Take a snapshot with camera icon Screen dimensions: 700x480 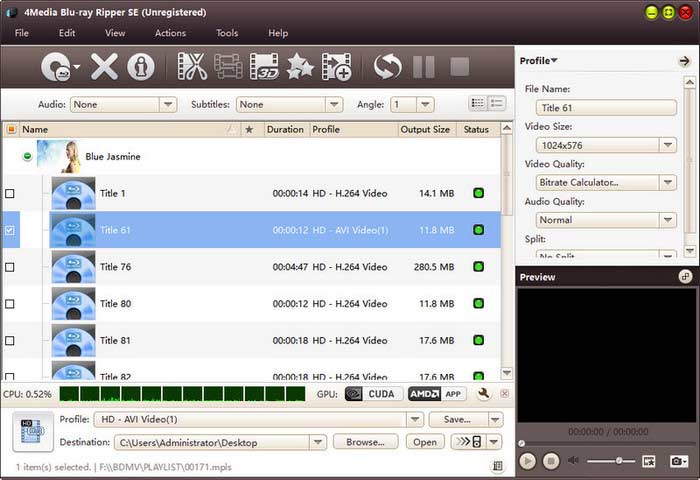[679, 461]
